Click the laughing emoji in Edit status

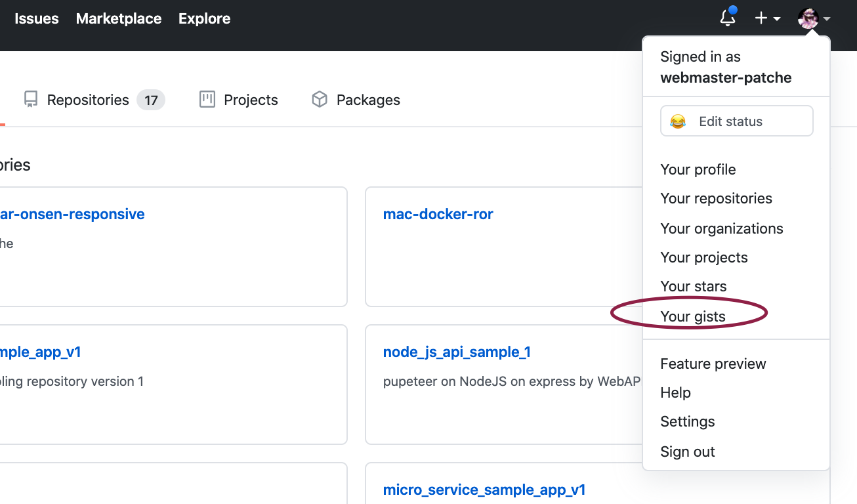tap(678, 121)
